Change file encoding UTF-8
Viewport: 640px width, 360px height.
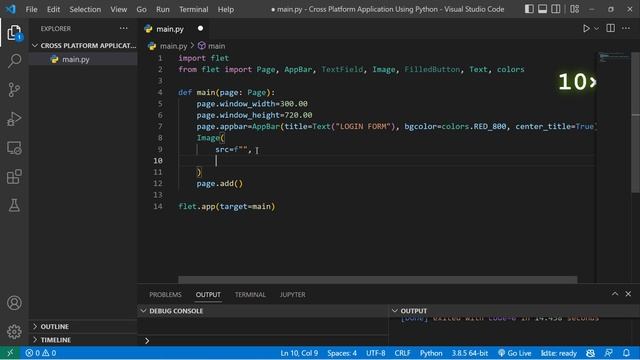[376, 353]
